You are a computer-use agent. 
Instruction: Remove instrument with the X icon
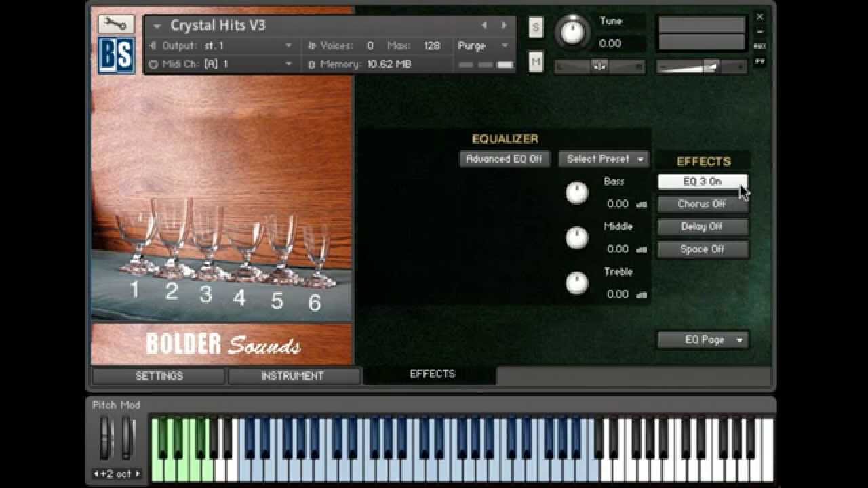point(760,17)
